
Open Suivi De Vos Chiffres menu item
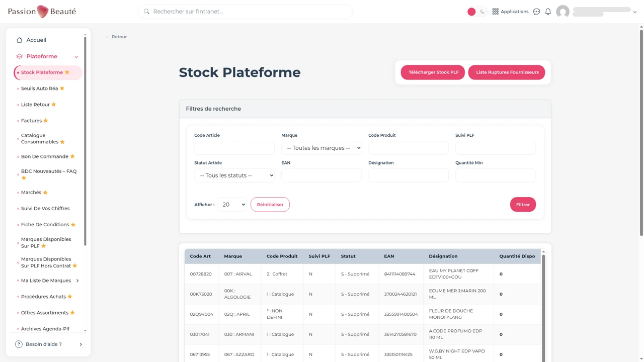[45, 209]
